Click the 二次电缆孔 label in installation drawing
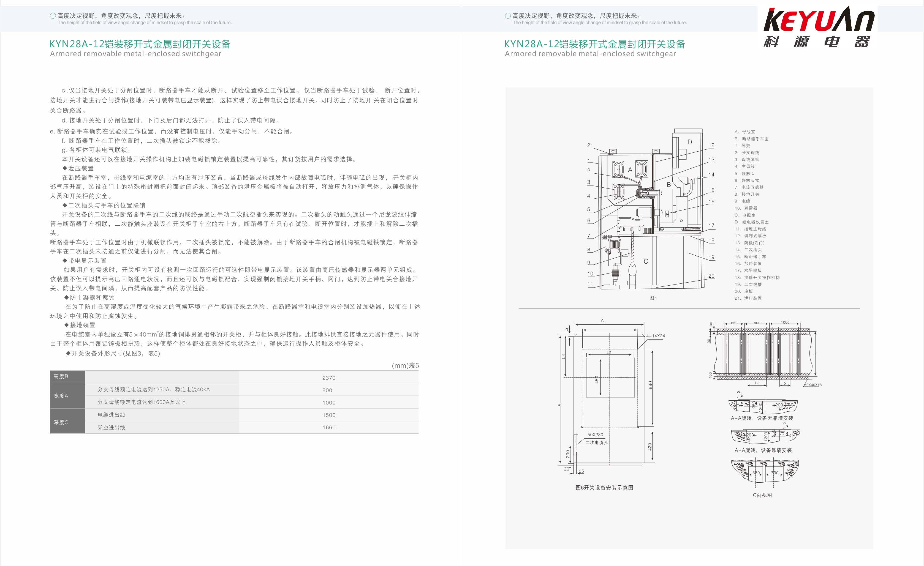Screen dimensions: 924x566 tap(597, 443)
